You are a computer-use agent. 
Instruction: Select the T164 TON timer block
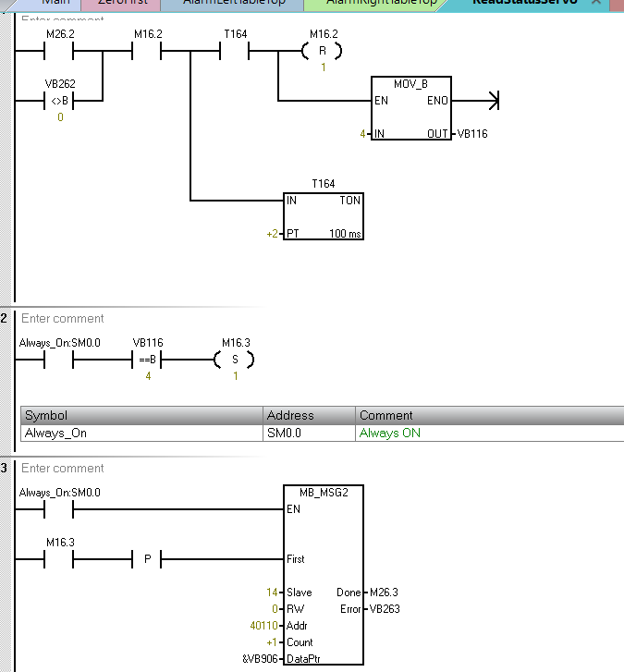(324, 216)
